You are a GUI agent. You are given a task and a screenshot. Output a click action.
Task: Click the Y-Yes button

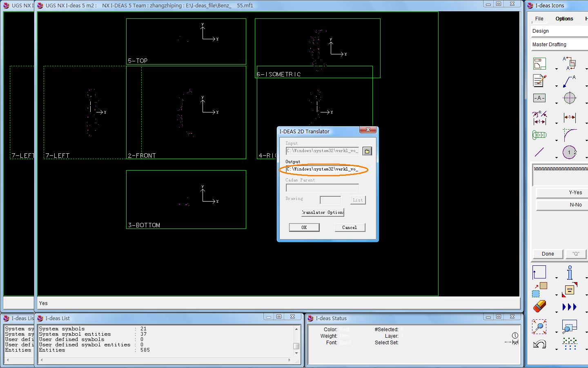point(562,192)
